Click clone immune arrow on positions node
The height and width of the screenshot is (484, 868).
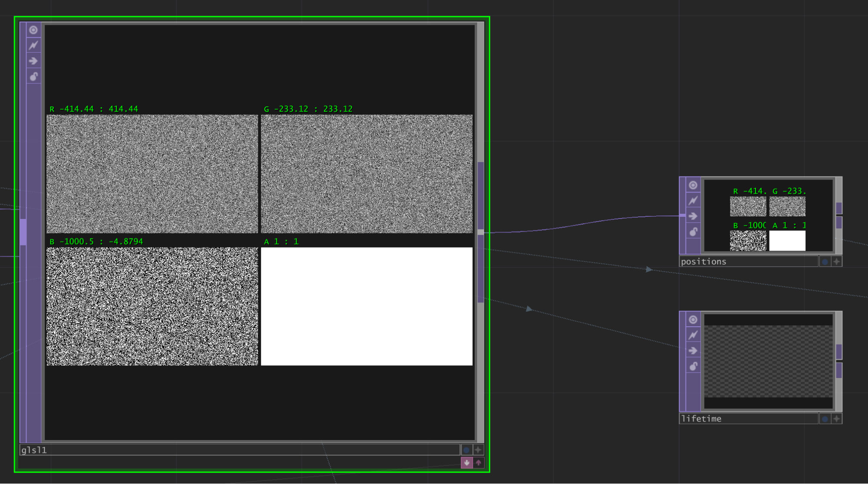click(x=693, y=216)
